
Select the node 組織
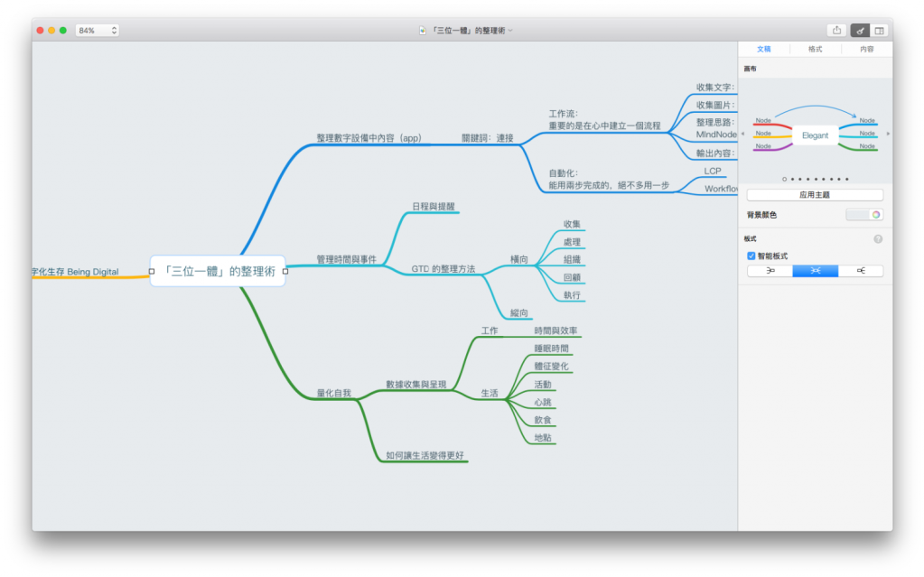click(572, 259)
